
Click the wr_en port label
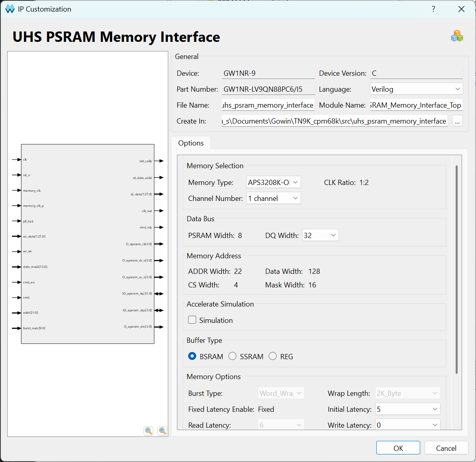28,251
